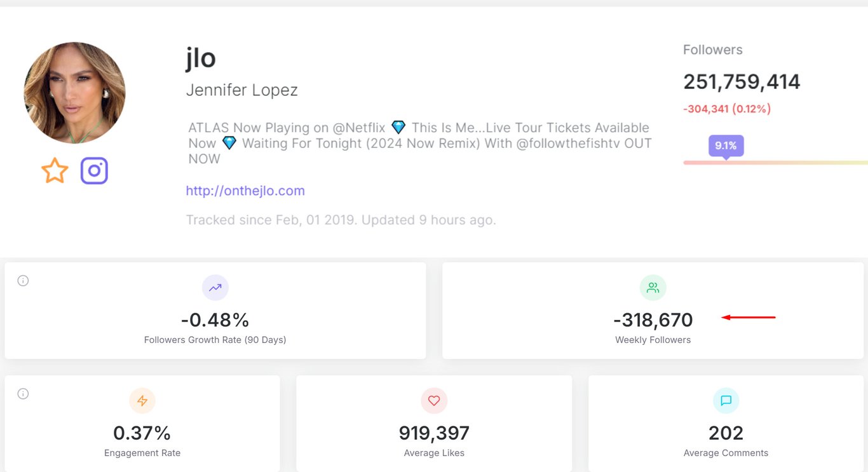This screenshot has height=472, width=868.
Task: Click the jlo username heading
Action: 201,58
